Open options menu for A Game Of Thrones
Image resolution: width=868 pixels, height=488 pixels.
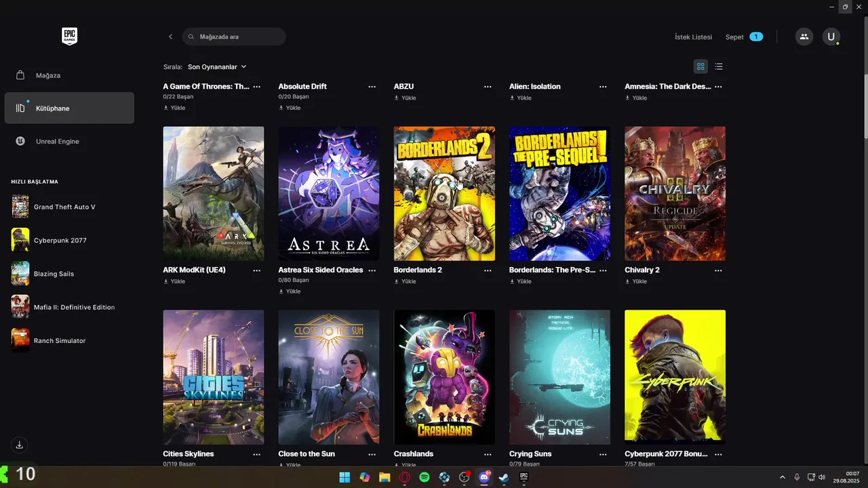pos(257,87)
